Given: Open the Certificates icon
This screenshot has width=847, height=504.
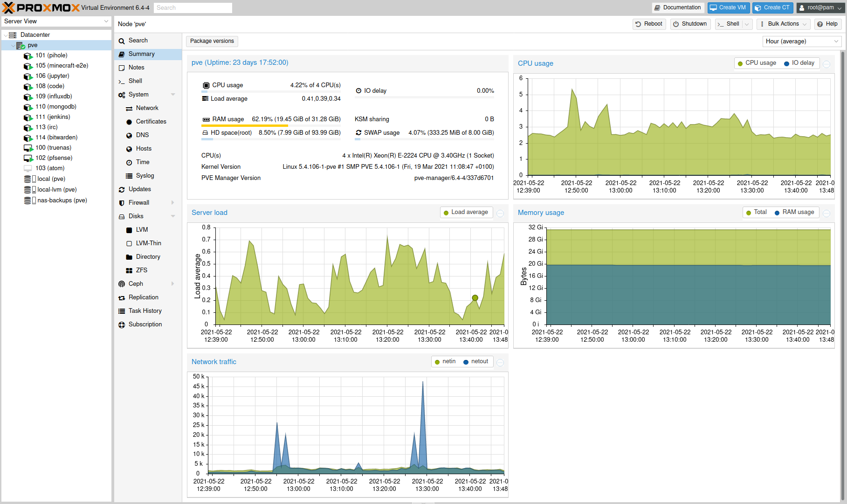Looking at the screenshot, I should coord(129,122).
